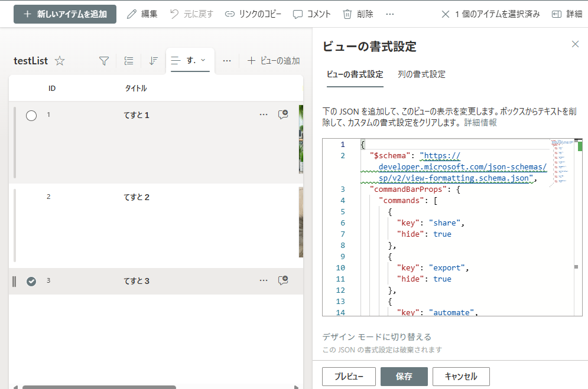
Task: Open the command bar overflow ellipsis
Action: (x=390, y=14)
